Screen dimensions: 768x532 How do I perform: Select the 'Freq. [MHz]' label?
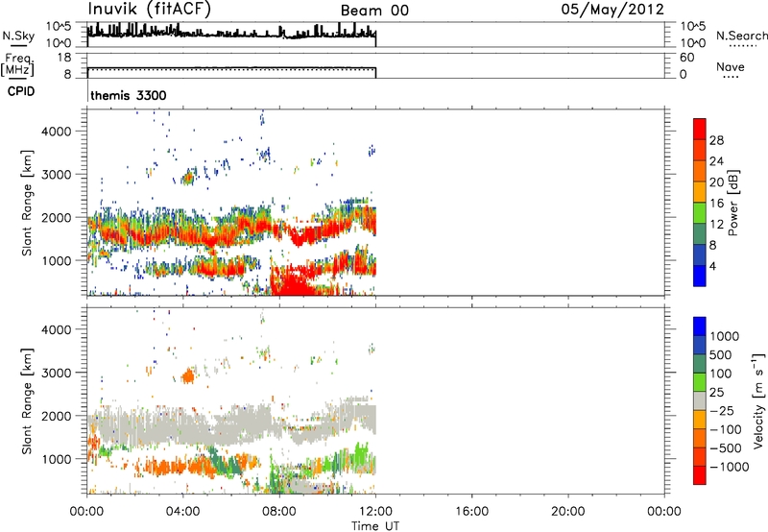point(17,65)
